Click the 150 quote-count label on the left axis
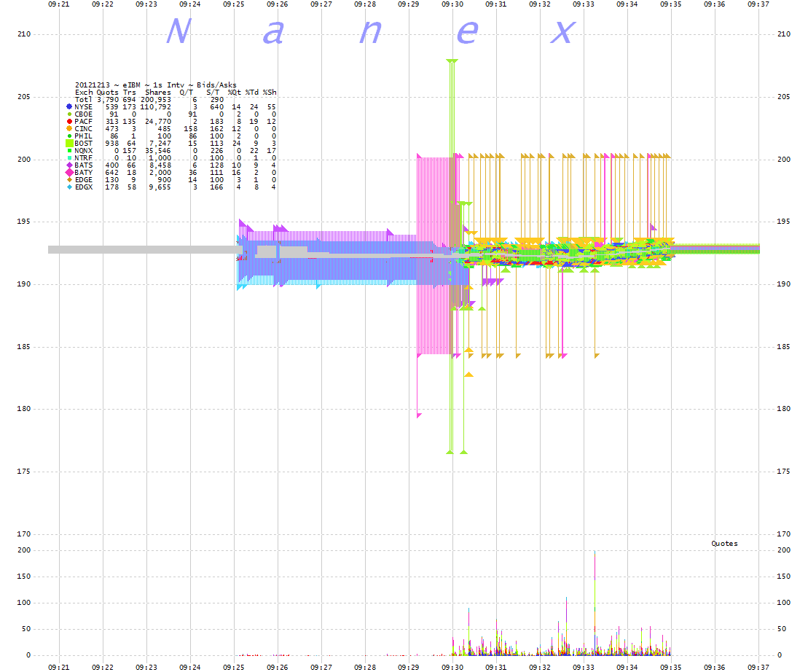 tap(24, 576)
